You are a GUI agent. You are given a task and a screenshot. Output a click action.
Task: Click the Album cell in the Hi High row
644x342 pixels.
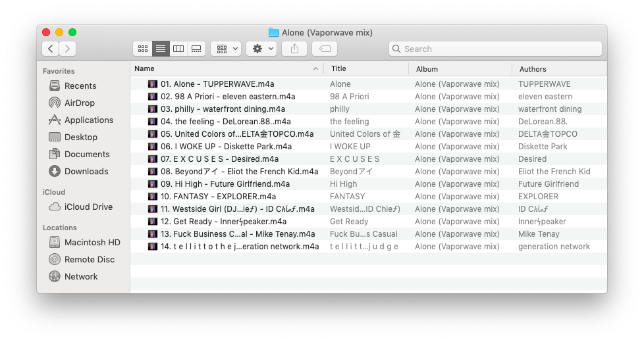[x=457, y=184]
